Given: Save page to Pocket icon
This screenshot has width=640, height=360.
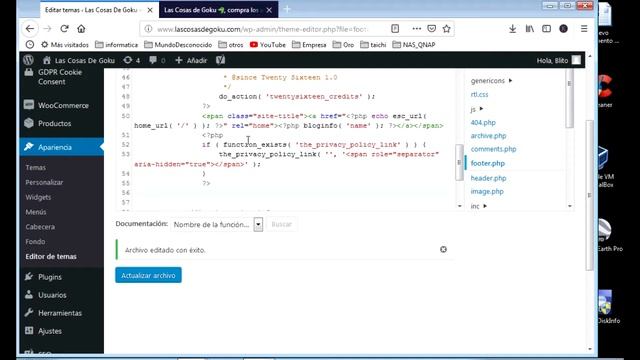Looking at the screenshot, I should click(431, 29).
